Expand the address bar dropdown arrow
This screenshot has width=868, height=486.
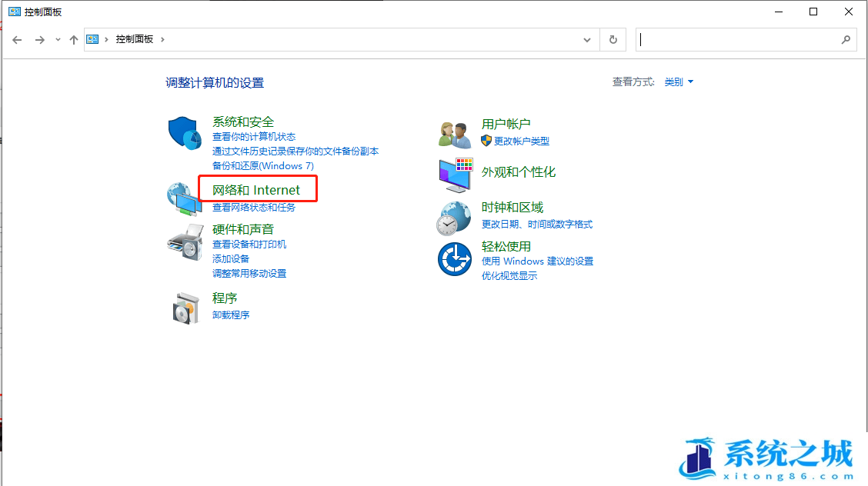(x=587, y=39)
